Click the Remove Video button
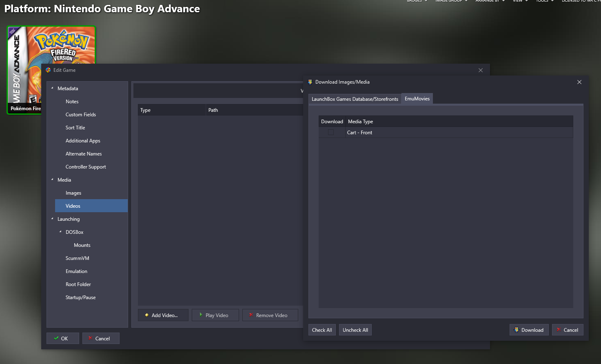The height and width of the screenshot is (364, 601). [x=270, y=315]
